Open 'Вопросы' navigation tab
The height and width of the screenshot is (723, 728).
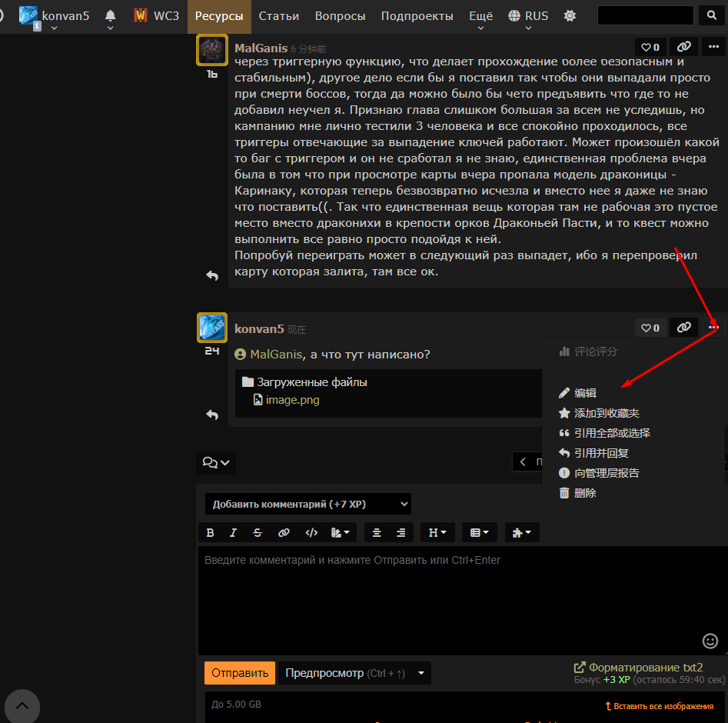tap(341, 16)
